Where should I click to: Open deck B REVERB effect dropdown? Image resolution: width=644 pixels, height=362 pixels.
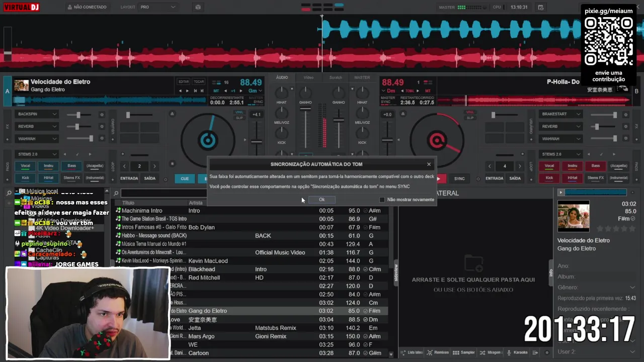pos(561,126)
